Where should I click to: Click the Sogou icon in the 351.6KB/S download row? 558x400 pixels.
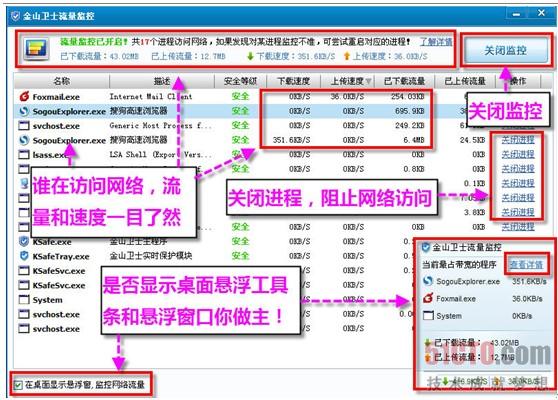pos(24,140)
